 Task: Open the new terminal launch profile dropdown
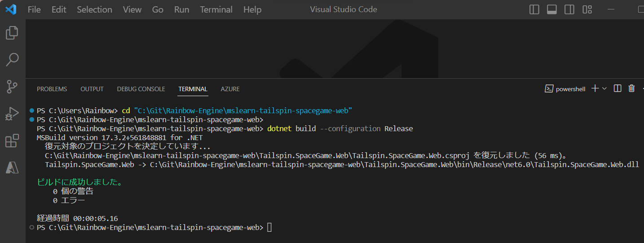(604, 88)
